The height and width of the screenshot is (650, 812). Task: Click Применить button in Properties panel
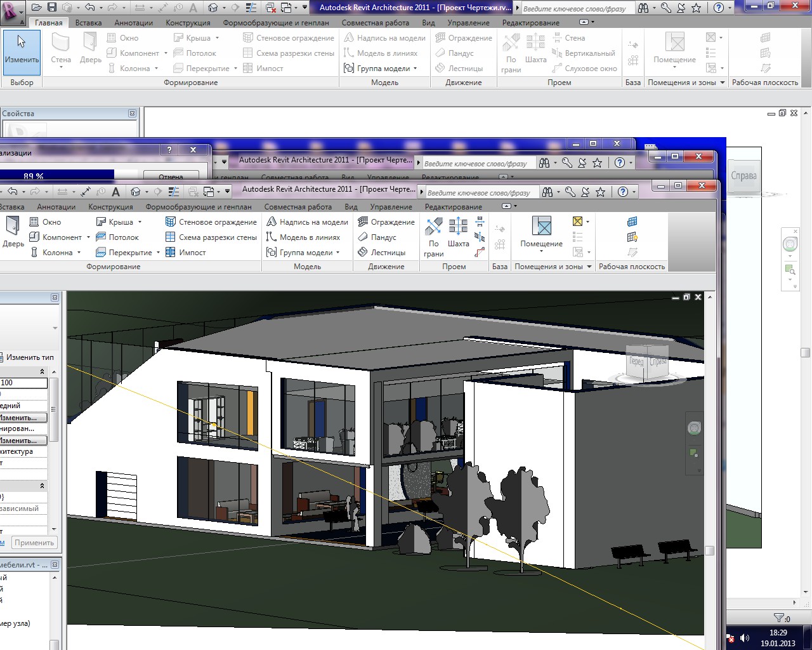(x=34, y=543)
